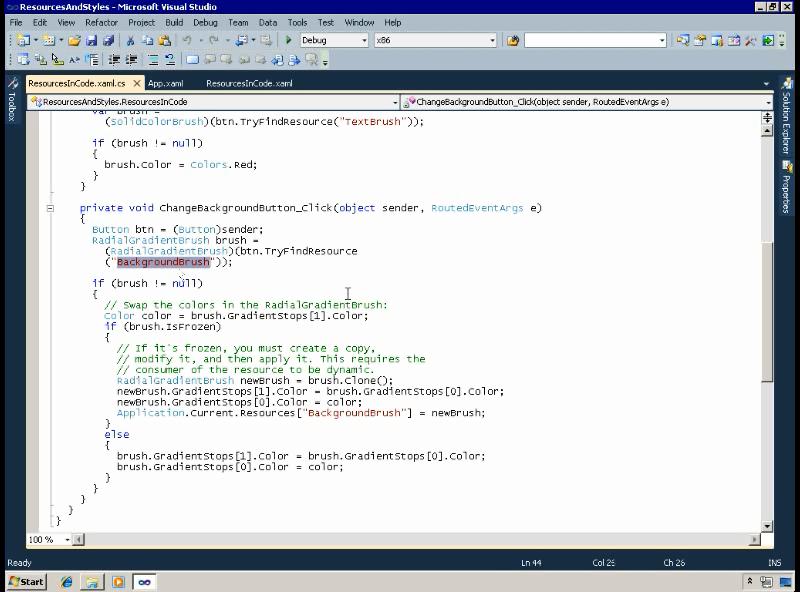Expand the Toolbox side panel
This screenshot has height=592, width=800.
pyautogui.click(x=12, y=100)
